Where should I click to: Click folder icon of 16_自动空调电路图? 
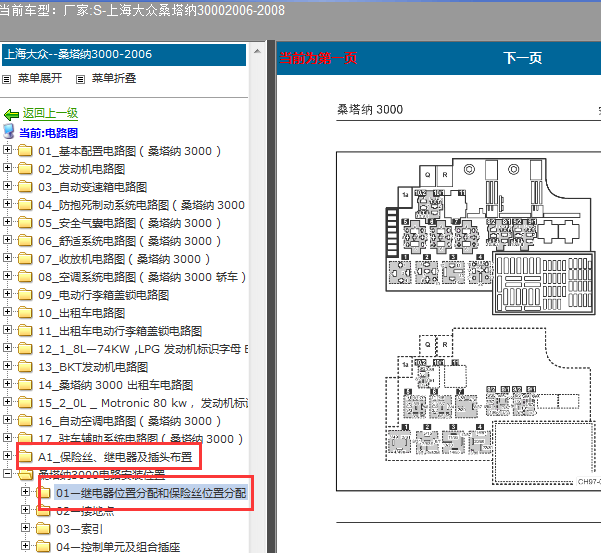[25, 421]
